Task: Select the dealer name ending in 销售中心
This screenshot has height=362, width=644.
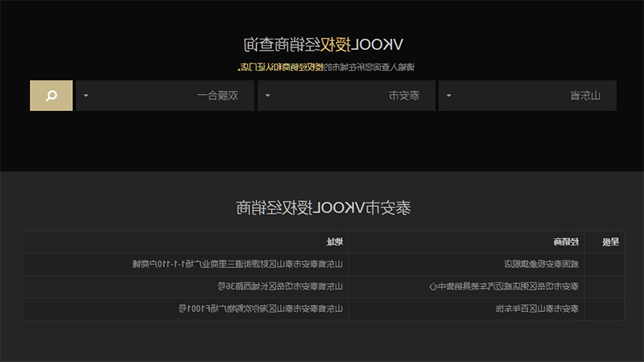Action: (504, 286)
